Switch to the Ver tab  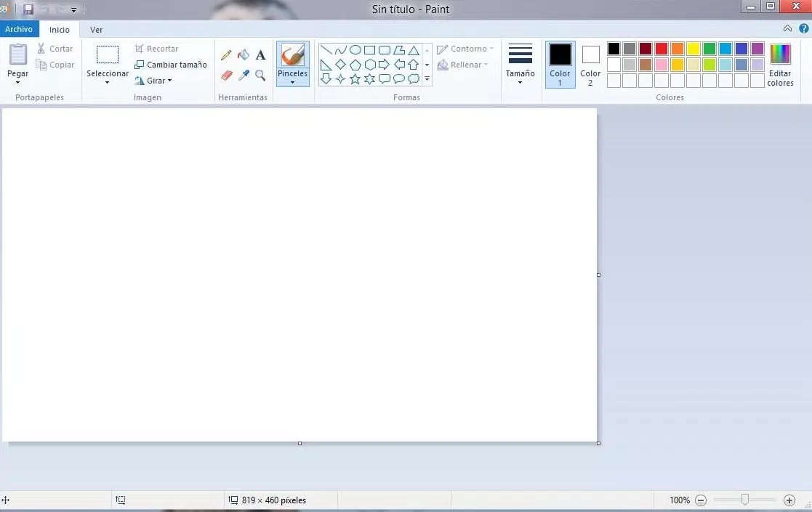96,30
